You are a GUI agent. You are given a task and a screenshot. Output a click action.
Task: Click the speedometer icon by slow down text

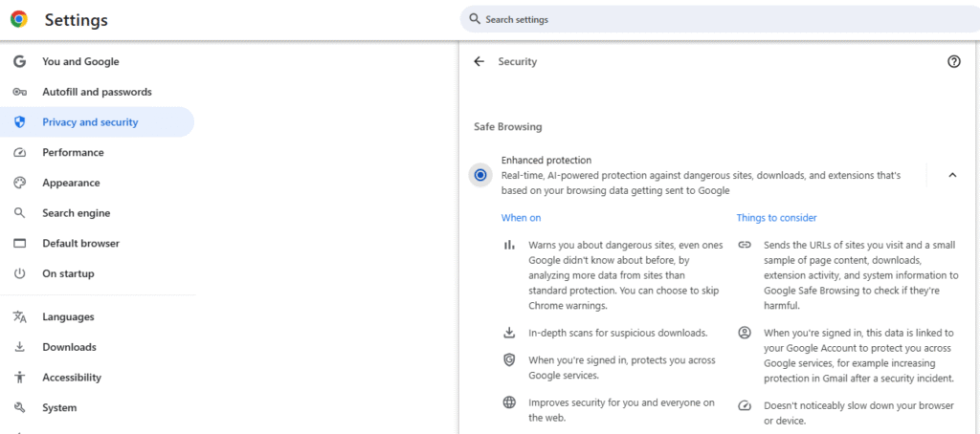click(x=745, y=406)
